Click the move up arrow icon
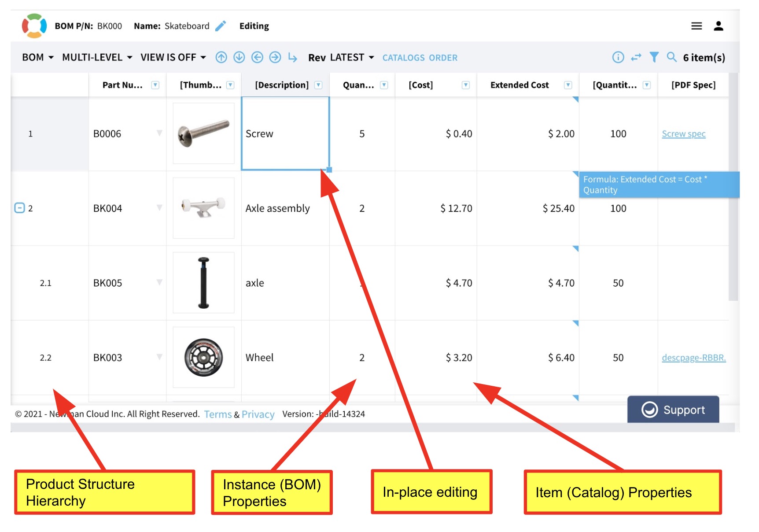This screenshot has height=532, width=759. tap(221, 57)
